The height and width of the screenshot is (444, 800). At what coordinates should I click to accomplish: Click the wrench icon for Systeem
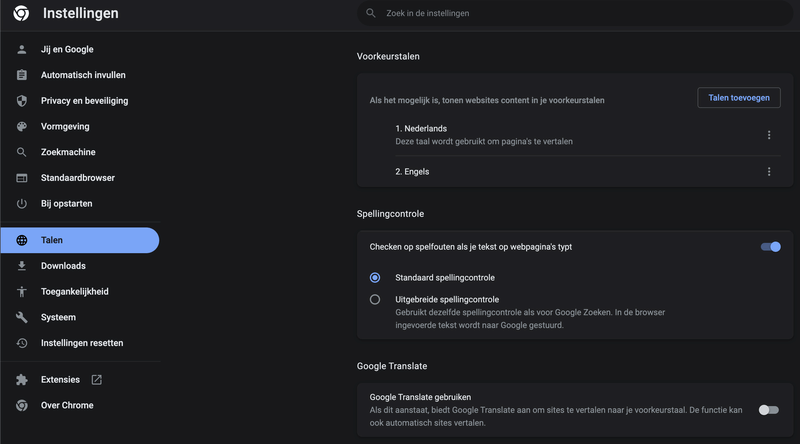[21, 318]
